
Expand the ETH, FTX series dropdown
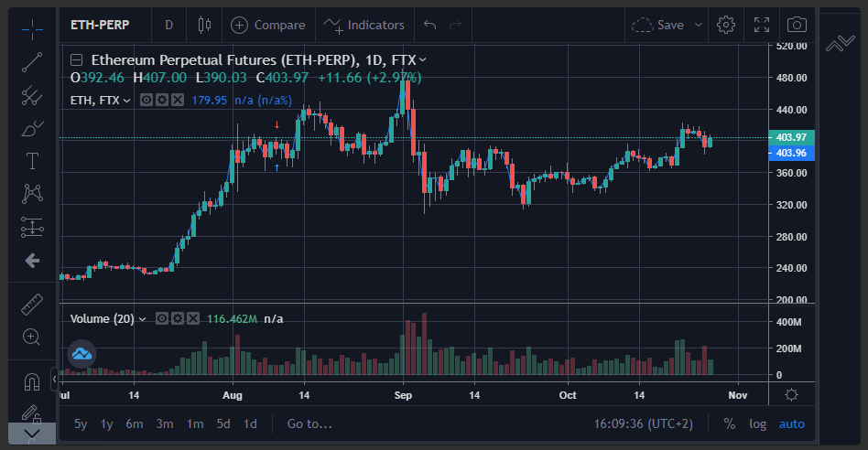pyautogui.click(x=126, y=100)
